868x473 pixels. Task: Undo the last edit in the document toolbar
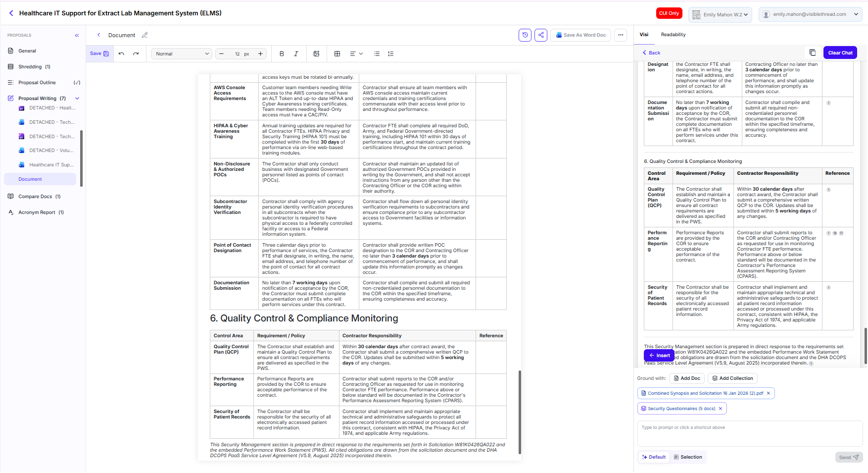pos(121,54)
